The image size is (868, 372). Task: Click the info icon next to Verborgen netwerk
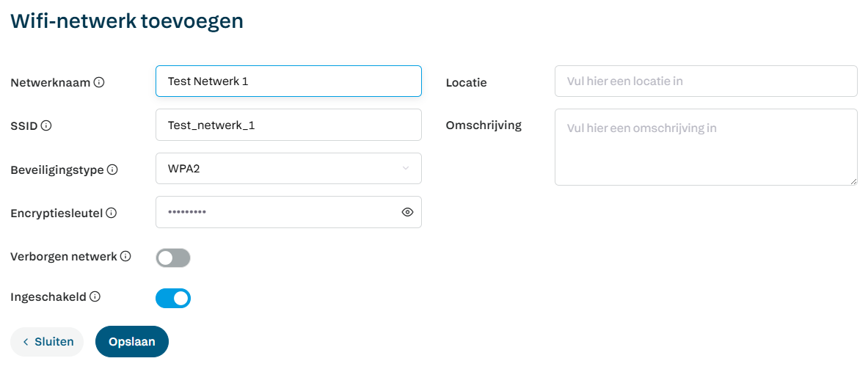click(125, 256)
